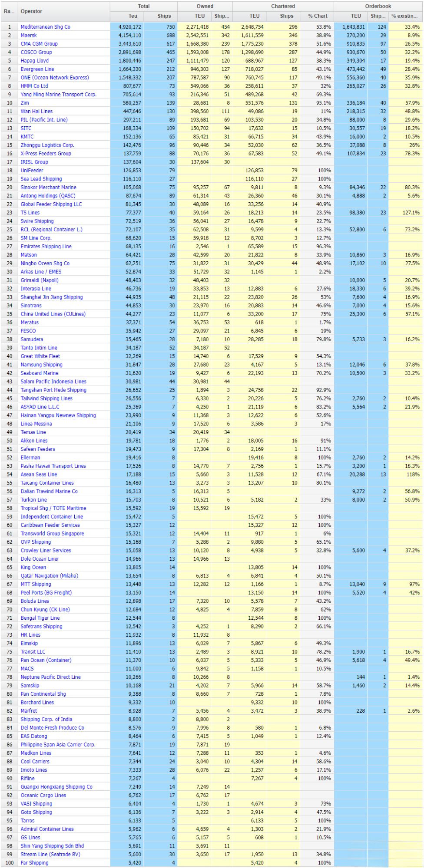Select the 4,920,172 total TEU cell
Viewport: 424px width, 868px height.
tap(127, 27)
